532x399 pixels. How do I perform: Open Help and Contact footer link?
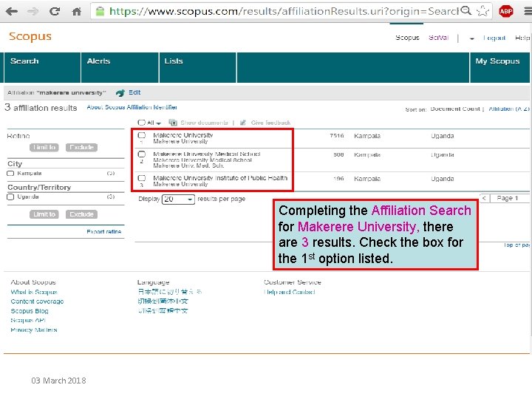[290, 292]
